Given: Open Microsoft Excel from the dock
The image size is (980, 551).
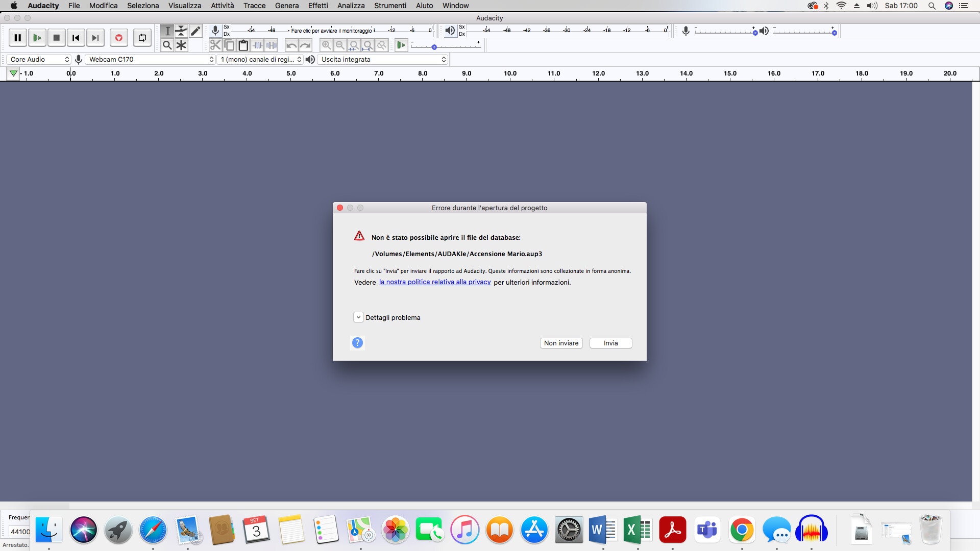Looking at the screenshot, I should (x=638, y=530).
